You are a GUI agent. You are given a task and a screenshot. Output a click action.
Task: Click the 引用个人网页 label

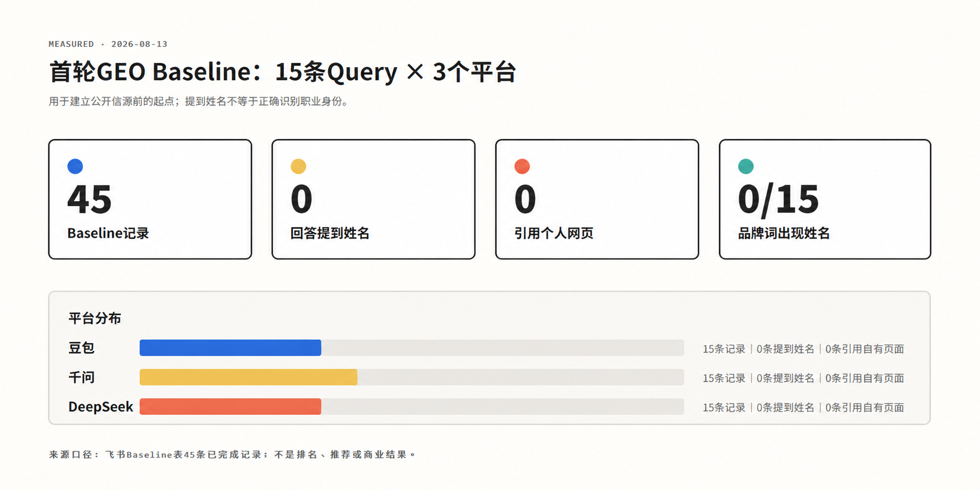554,233
